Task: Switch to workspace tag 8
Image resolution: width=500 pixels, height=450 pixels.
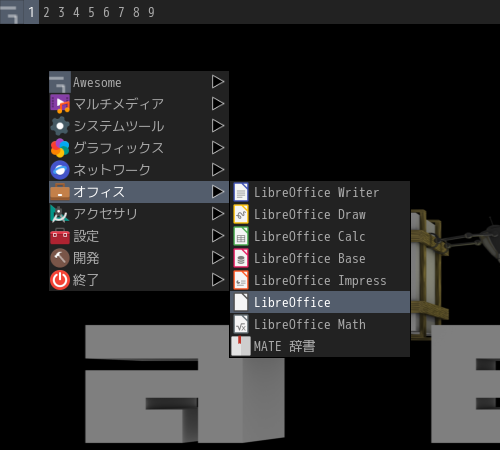Action: click(136, 12)
